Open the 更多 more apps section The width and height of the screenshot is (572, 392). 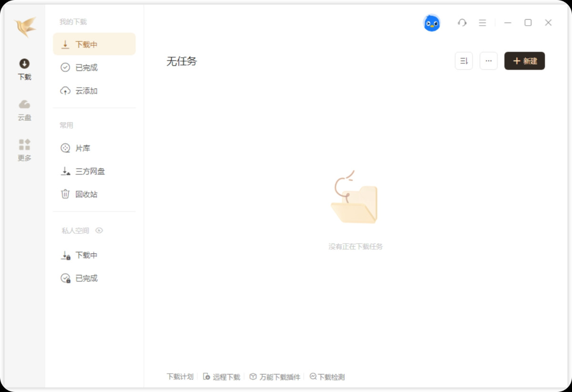coord(24,150)
